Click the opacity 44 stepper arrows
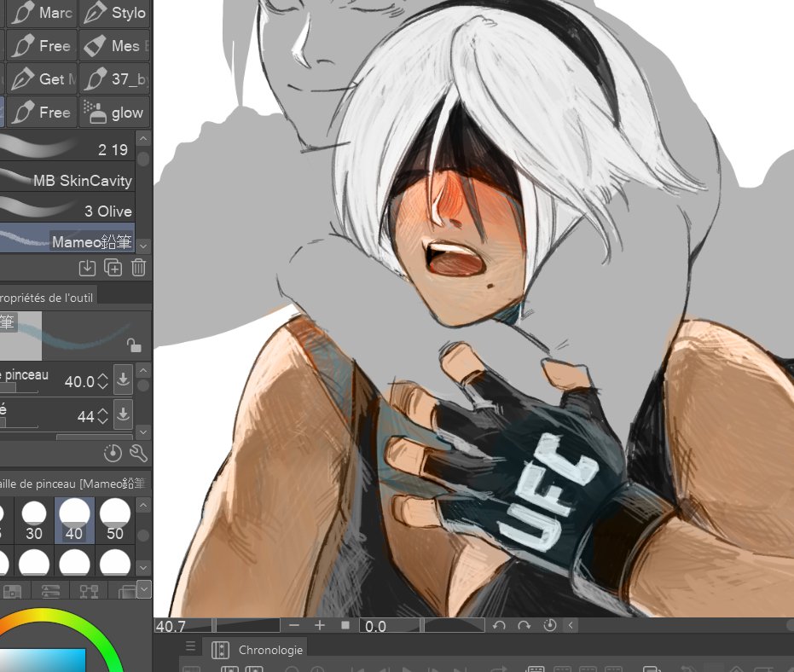This screenshot has width=794, height=672. (103, 416)
